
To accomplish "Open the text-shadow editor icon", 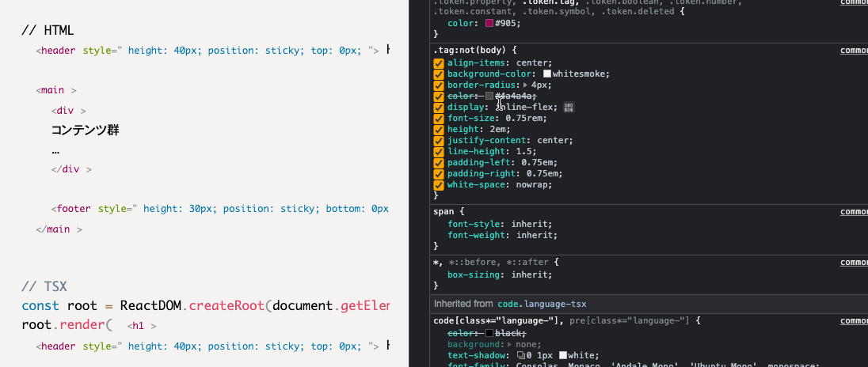I will 520,355.
